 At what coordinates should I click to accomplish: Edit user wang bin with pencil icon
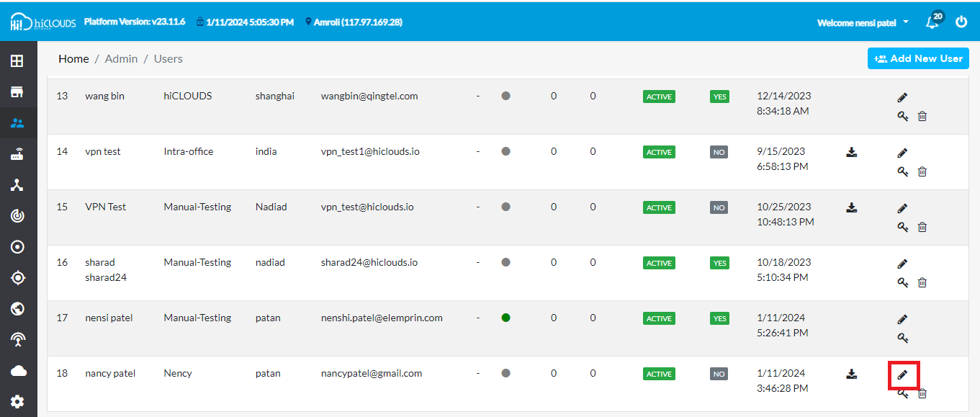tap(902, 97)
